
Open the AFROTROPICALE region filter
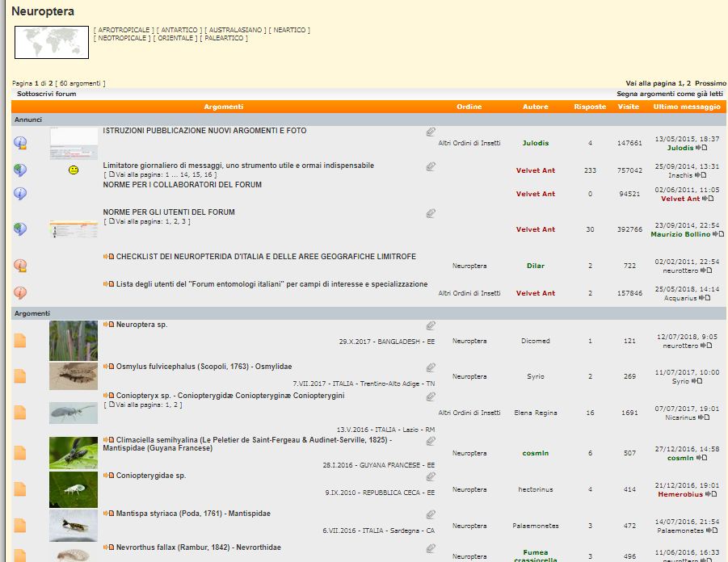[x=124, y=30]
